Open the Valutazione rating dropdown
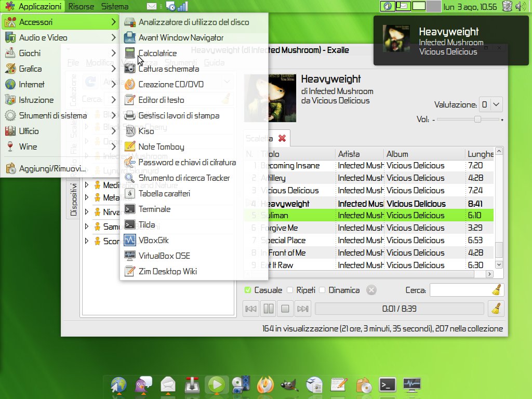Image resolution: width=532 pixels, height=399 pixels. click(x=490, y=104)
